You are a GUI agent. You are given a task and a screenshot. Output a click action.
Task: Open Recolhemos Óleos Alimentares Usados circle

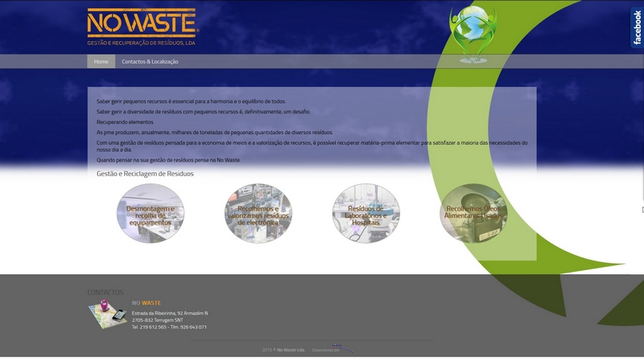tap(473, 213)
